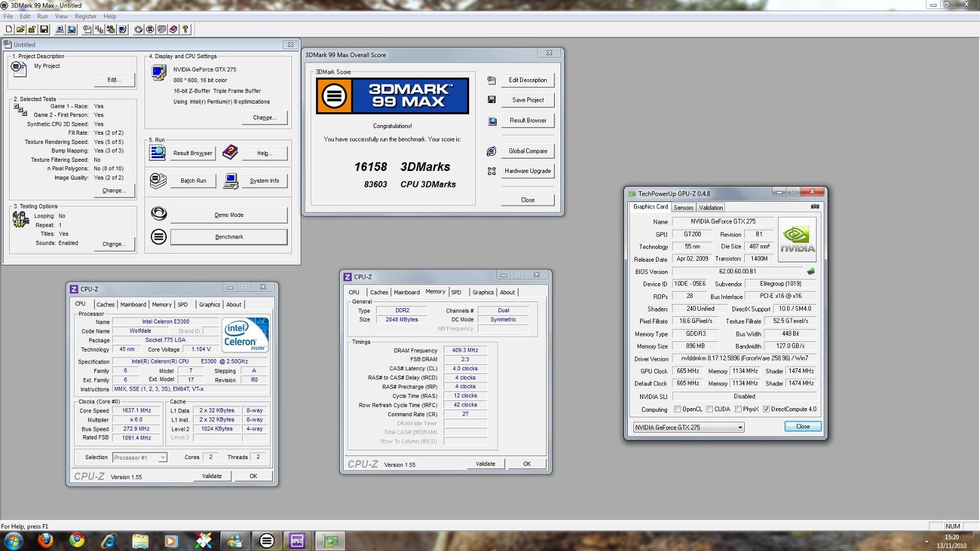
Task: Open the View menu
Action: coord(61,16)
